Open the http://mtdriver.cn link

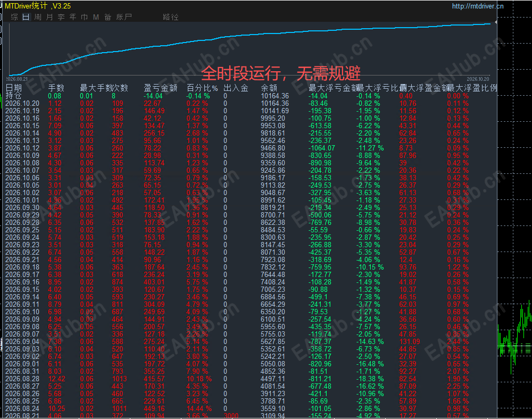pyautogui.click(x=478, y=6)
